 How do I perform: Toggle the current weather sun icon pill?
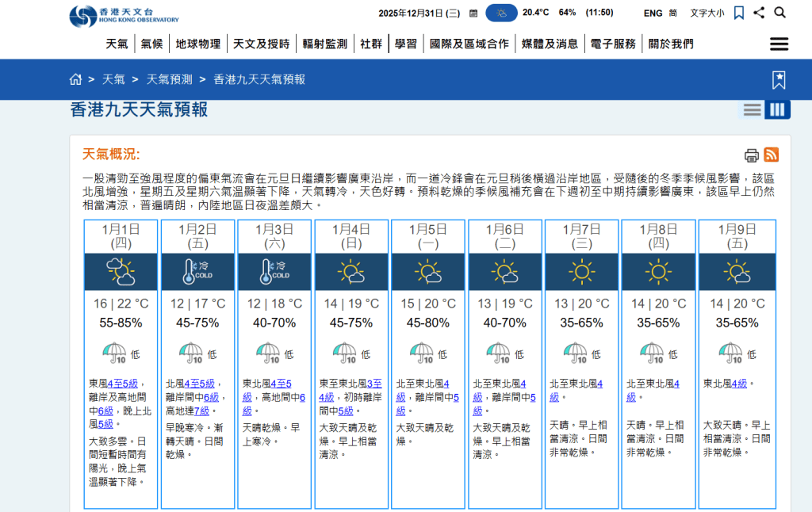[x=501, y=13]
